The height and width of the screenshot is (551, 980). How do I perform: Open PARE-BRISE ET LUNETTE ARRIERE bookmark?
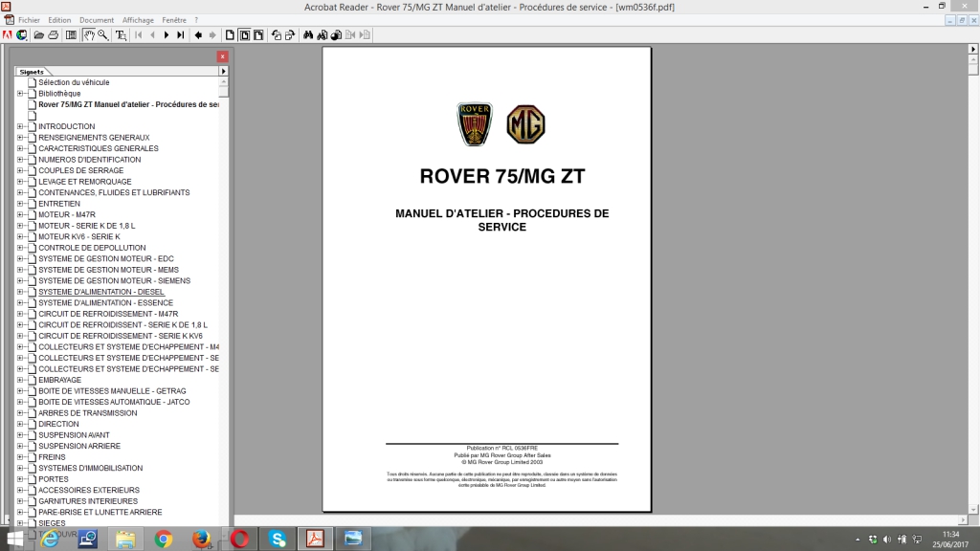click(x=100, y=513)
